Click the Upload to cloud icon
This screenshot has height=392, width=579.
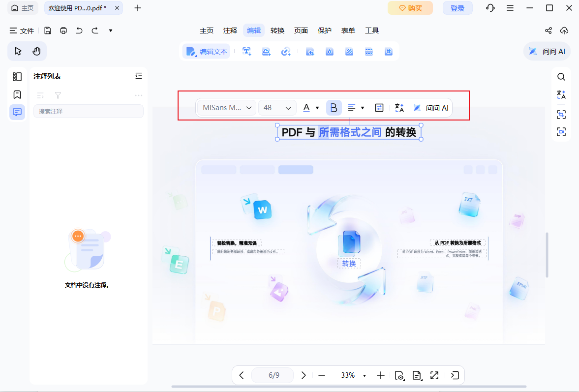coord(564,30)
